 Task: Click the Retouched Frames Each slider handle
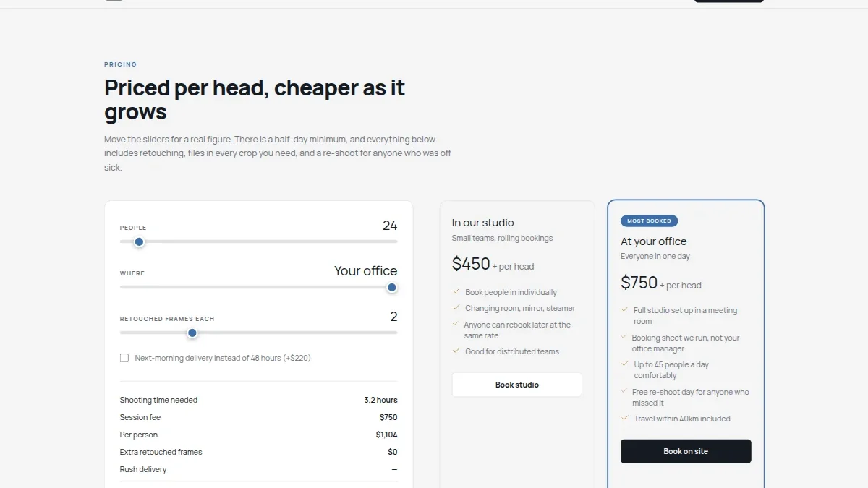(x=192, y=333)
